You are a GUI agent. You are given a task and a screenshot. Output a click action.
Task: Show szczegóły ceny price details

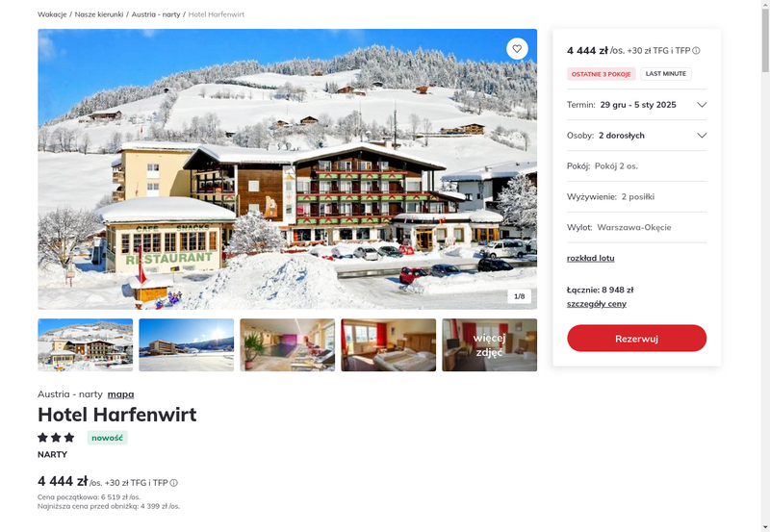596,304
